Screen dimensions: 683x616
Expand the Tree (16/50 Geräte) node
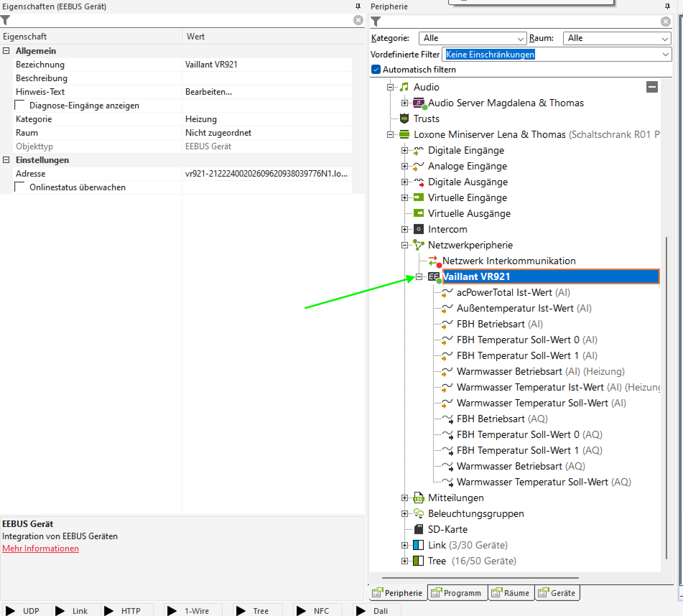405,561
